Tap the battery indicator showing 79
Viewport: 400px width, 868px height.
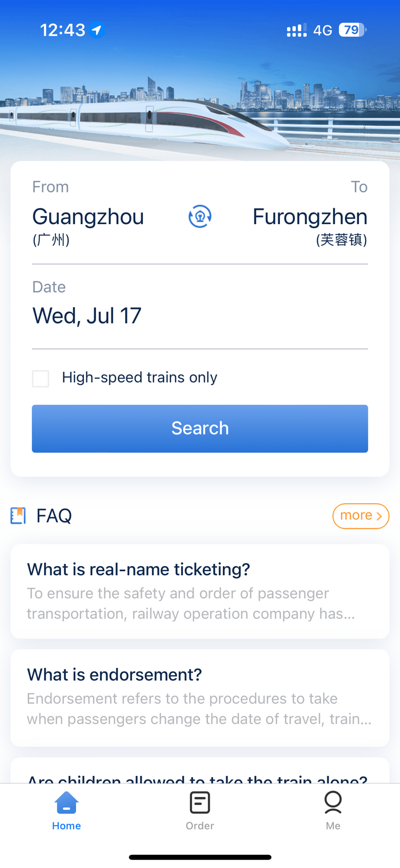coord(353,30)
